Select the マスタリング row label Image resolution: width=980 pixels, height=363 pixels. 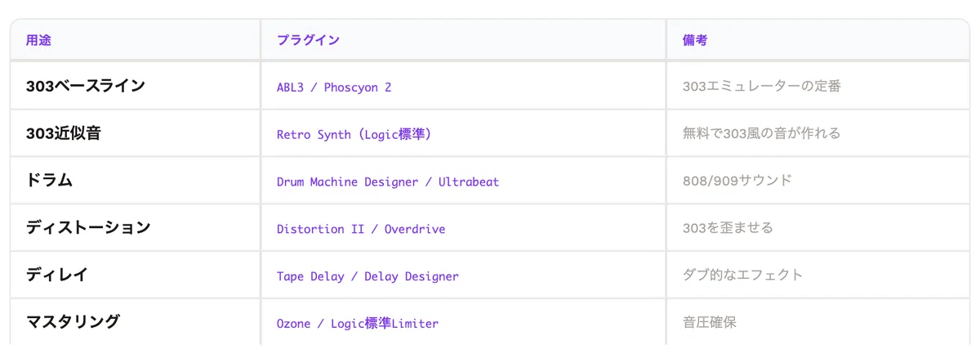coord(73,322)
